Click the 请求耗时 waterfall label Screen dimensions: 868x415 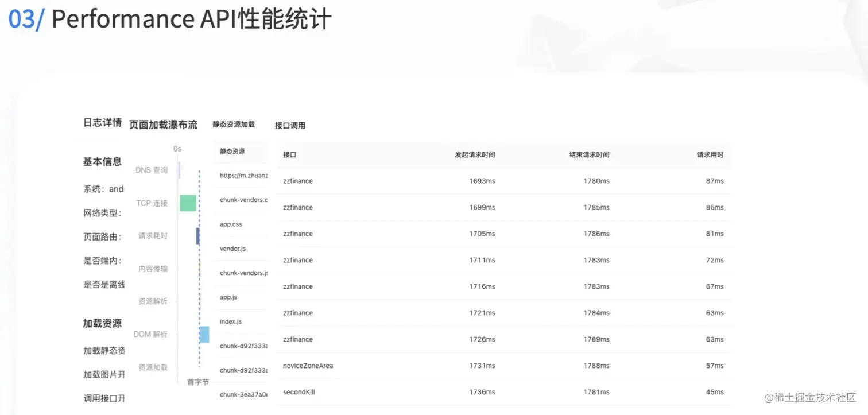[x=153, y=236]
